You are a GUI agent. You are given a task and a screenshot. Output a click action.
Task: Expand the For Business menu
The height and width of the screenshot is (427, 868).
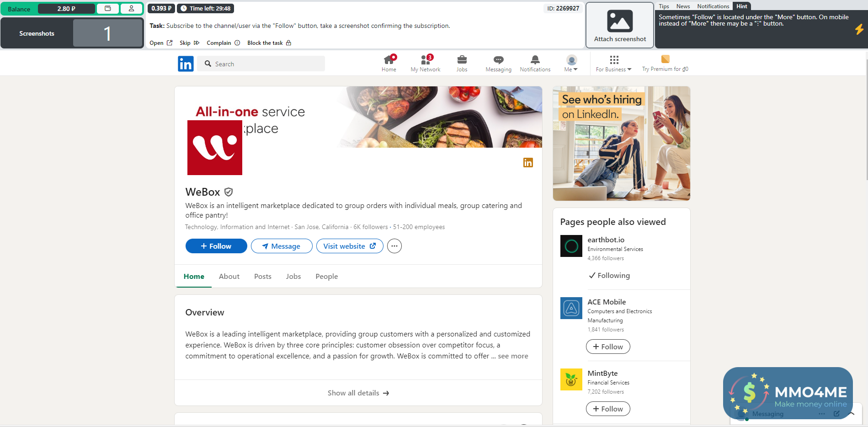click(x=614, y=64)
